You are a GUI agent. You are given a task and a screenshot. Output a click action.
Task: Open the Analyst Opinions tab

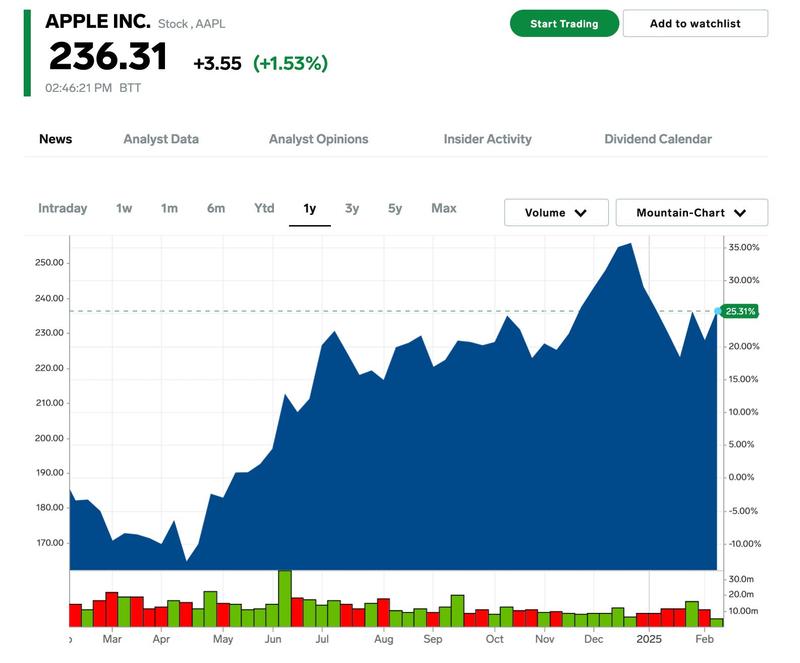pos(318,139)
